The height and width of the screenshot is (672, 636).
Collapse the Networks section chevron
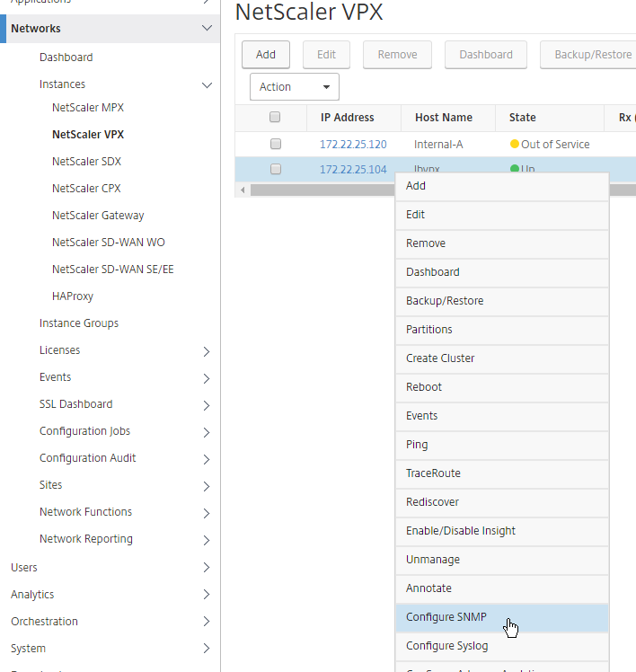coord(207,28)
